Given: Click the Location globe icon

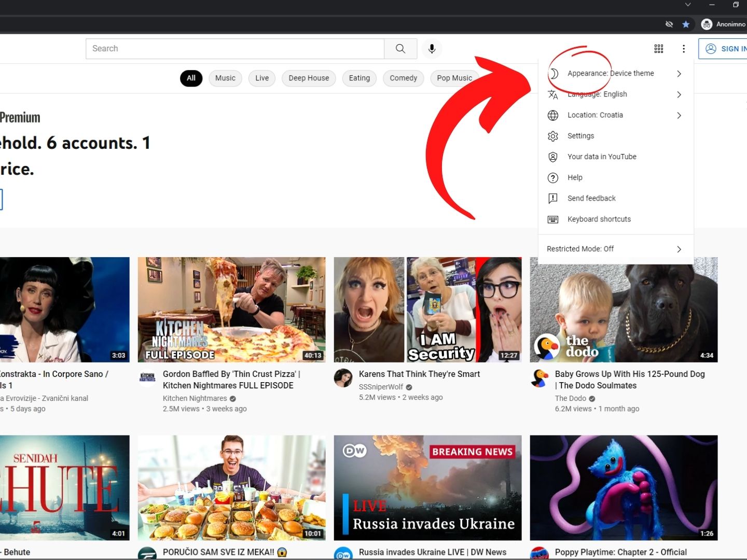Looking at the screenshot, I should coord(553,115).
